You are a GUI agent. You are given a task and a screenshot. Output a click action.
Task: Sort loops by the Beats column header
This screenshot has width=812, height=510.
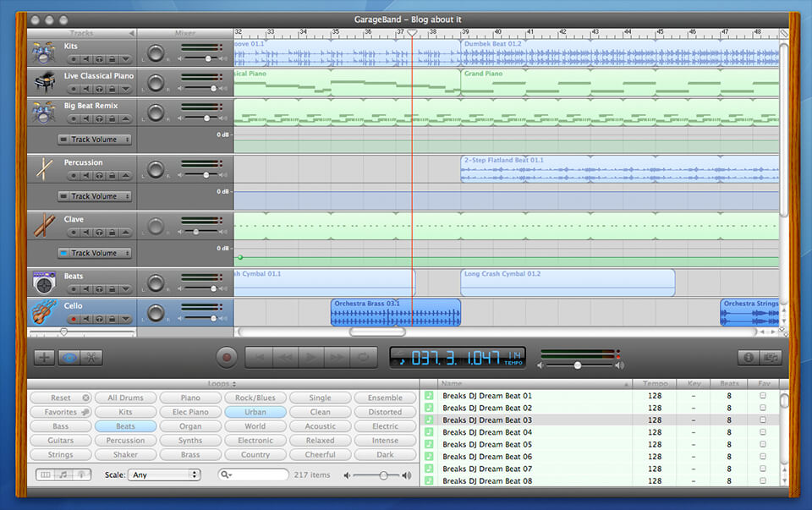[729, 384]
